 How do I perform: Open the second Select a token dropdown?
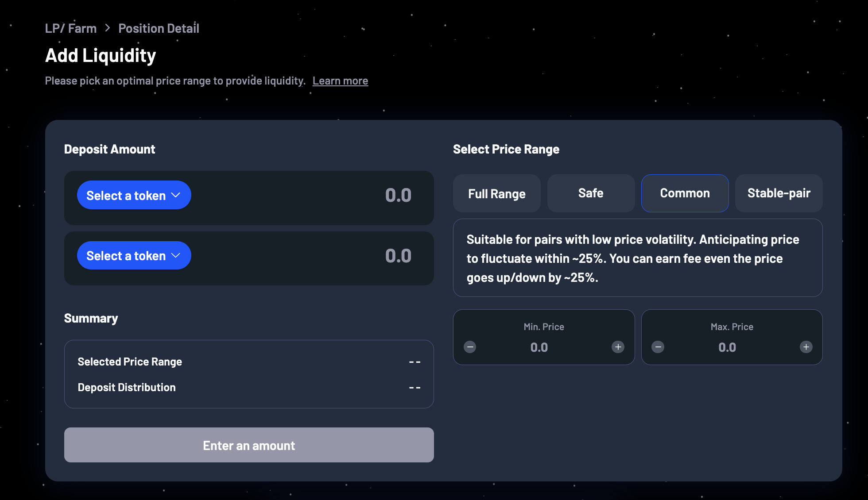tap(134, 256)
